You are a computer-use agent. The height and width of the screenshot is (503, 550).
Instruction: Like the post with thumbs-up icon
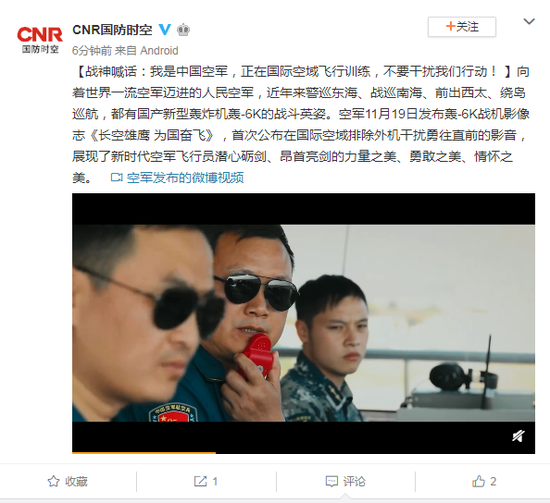(478, 481)
